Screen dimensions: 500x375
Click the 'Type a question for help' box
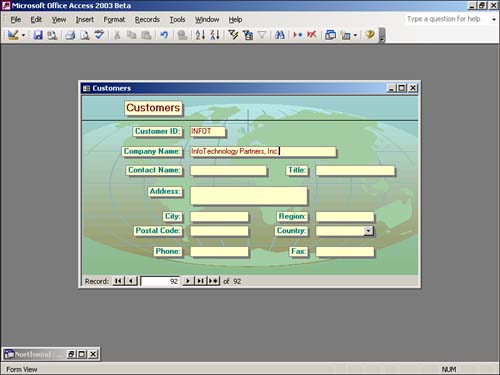(446, 19)
